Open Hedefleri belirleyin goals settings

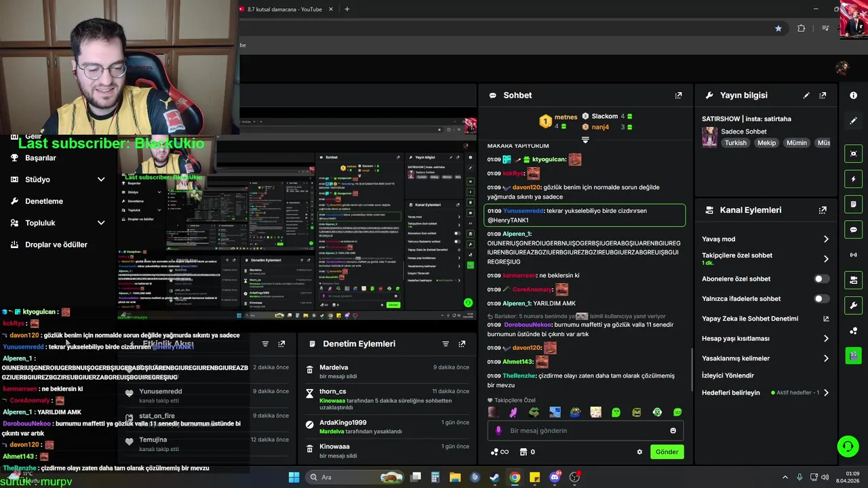(765, 392)
